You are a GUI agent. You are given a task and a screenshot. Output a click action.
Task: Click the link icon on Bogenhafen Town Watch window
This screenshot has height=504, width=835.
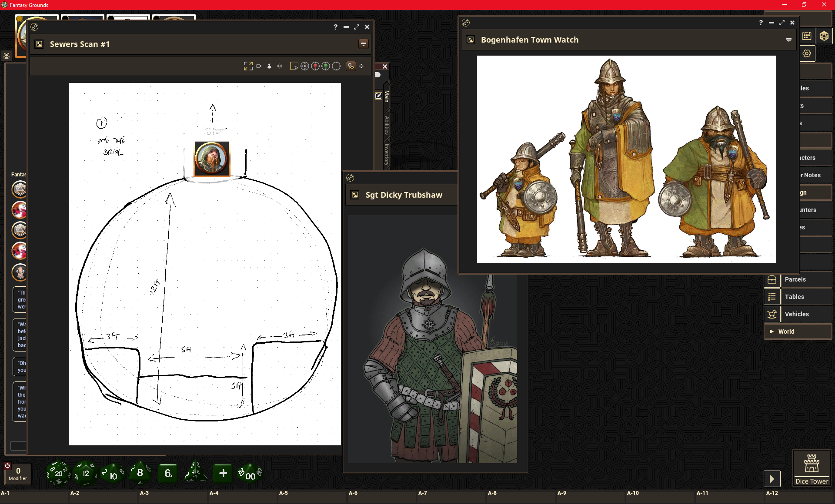(x=466, y=23)
